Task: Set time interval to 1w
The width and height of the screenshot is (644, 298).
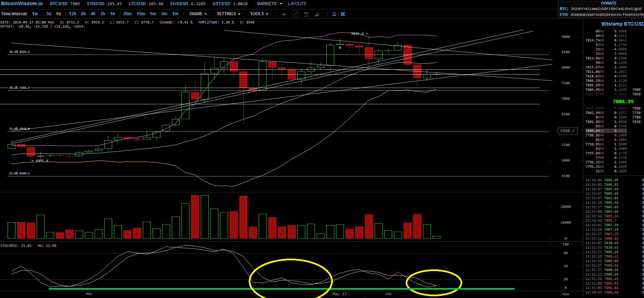Action: click(35, 14)
